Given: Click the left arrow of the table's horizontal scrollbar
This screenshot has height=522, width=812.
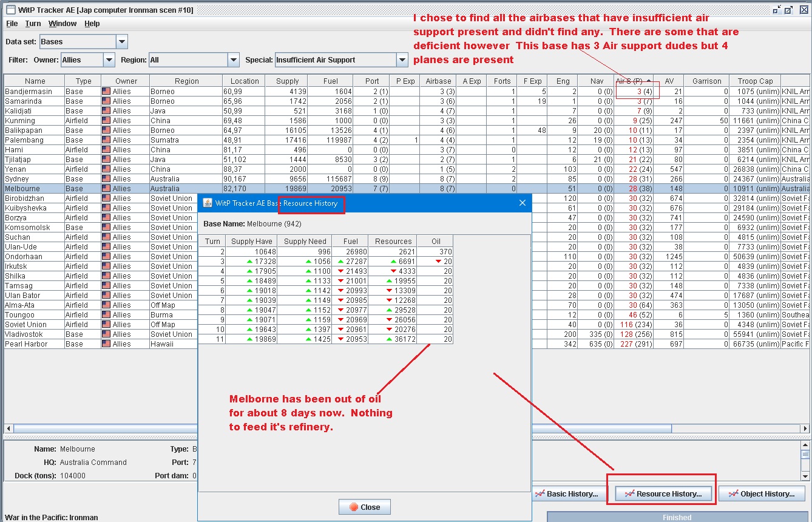Looking at the screenshot, I should [x=9, y=429].
